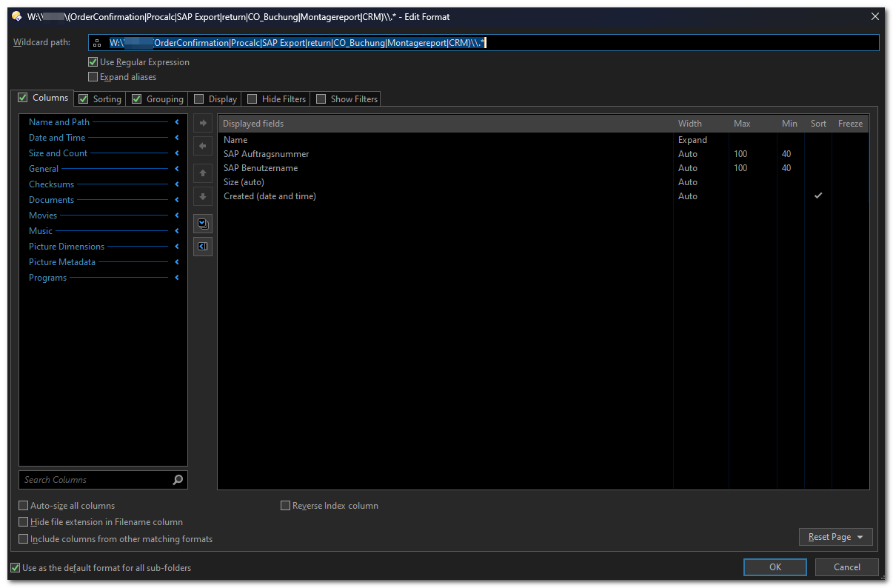893x588 pixels.
Task: Click the expand all categories icon
Action: pos(203,223)
